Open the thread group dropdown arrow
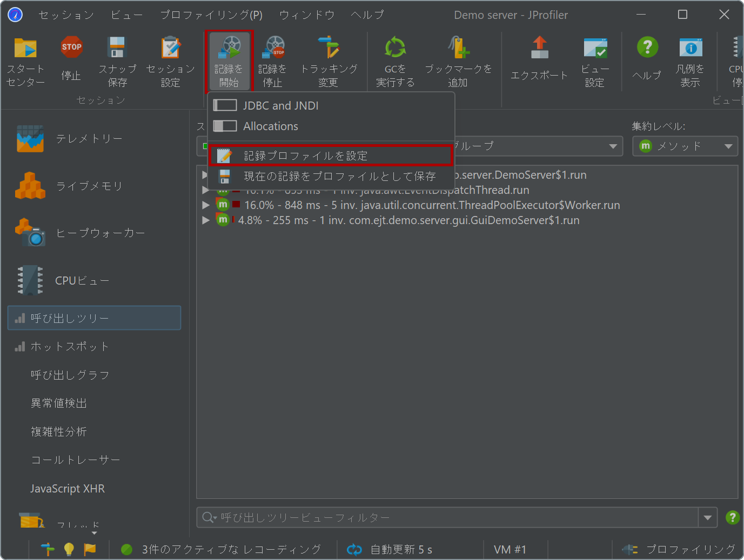Viewport: 744px width, 560px height. click(613, 146)
